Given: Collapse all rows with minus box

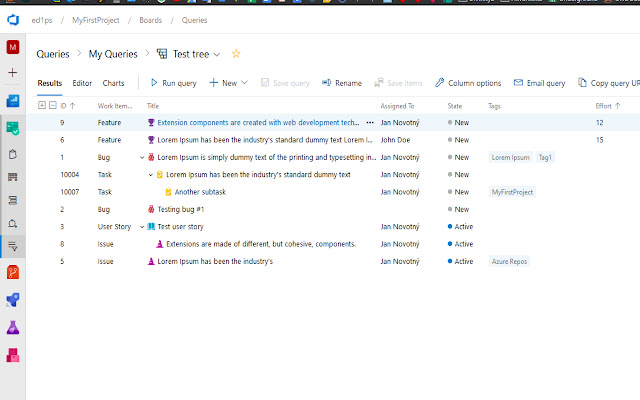Looking at the screenshot, I should (52, 105).
